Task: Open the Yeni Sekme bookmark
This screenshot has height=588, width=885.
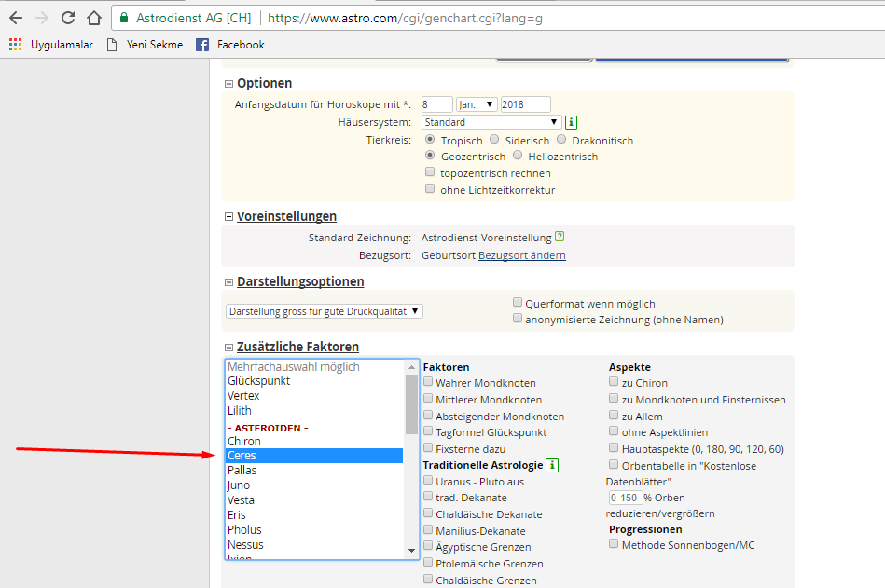Action: (x=145, y=45)
